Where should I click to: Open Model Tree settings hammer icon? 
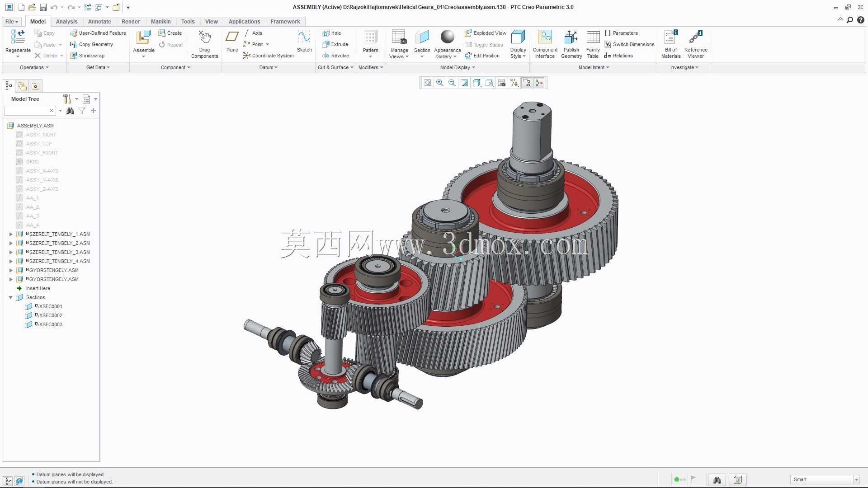point(67,99)
